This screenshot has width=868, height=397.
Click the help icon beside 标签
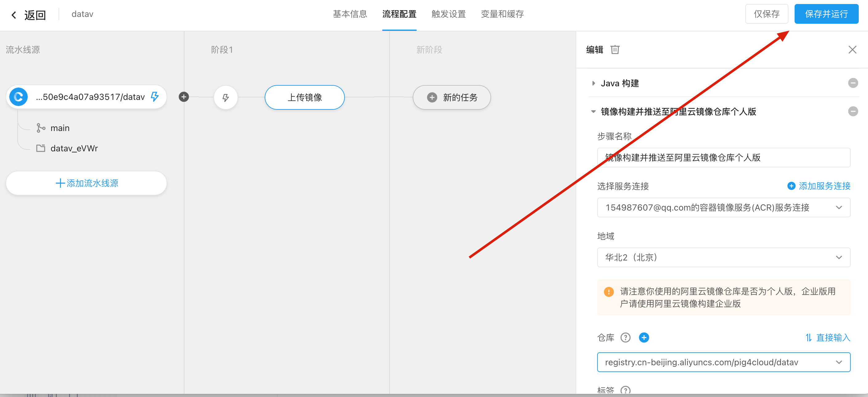(x=625, y=390)
